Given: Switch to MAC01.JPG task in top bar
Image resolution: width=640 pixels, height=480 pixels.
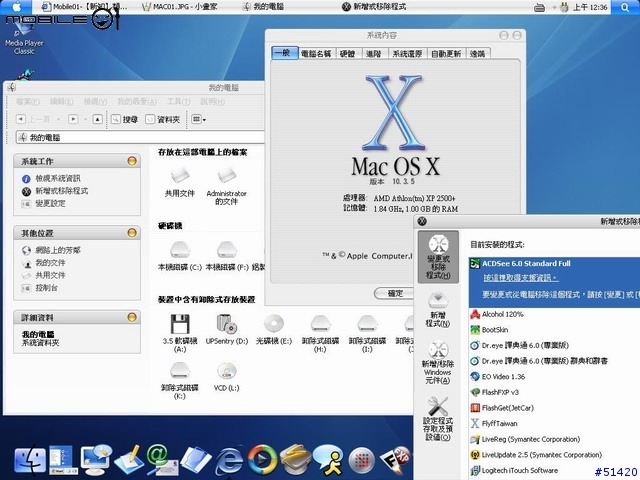Looking at the screenshot, I should click(x=180, y=7).
